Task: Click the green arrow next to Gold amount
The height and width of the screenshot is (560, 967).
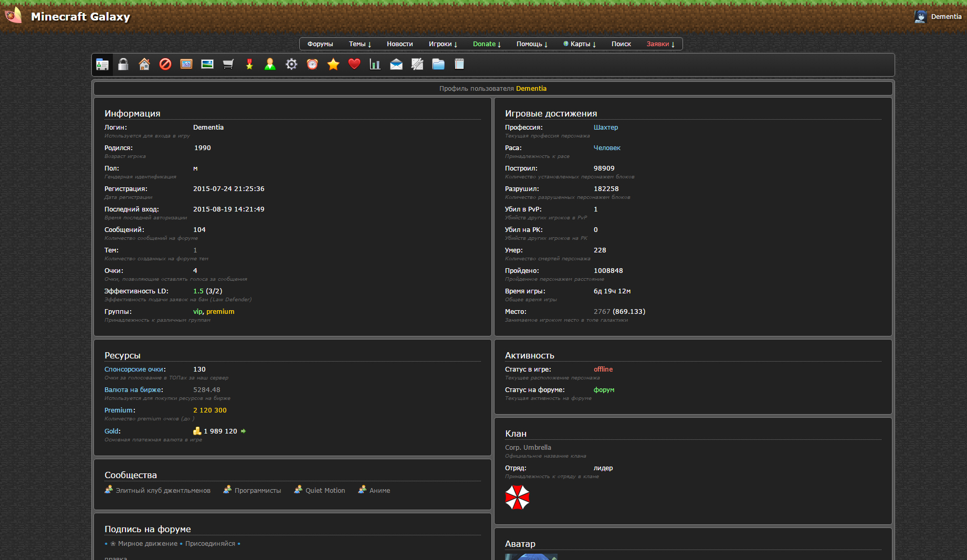Action: [x=243, y=431]
